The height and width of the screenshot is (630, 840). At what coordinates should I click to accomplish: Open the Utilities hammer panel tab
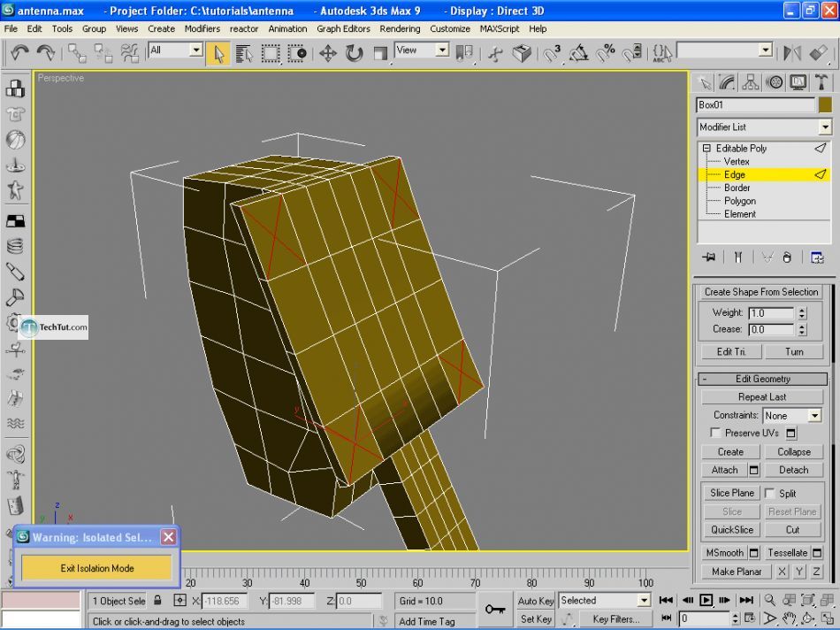tap(821, 82)
